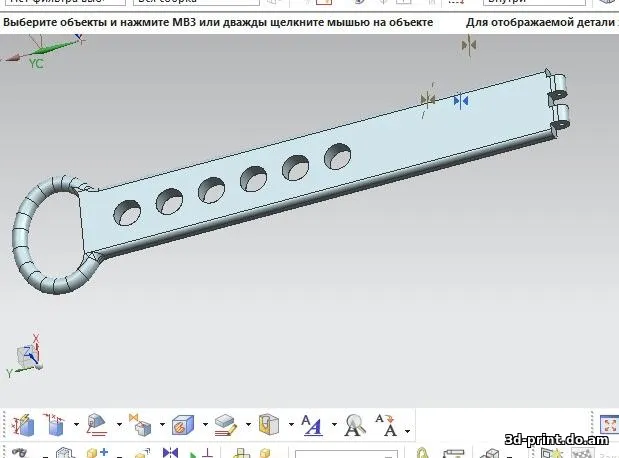Select the hole nearest the hinge end
The width and height of the screenshot is (619, 458).
click(x=338, y=157)
